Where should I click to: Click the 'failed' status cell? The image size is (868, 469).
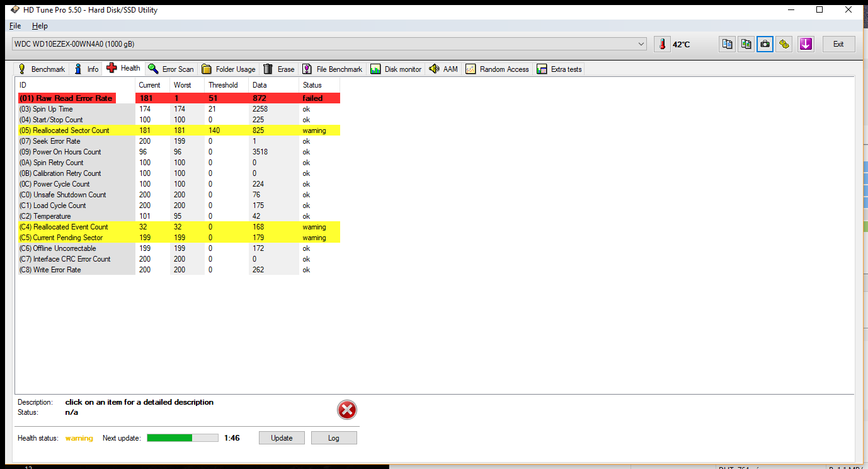(x=312, y=98)
